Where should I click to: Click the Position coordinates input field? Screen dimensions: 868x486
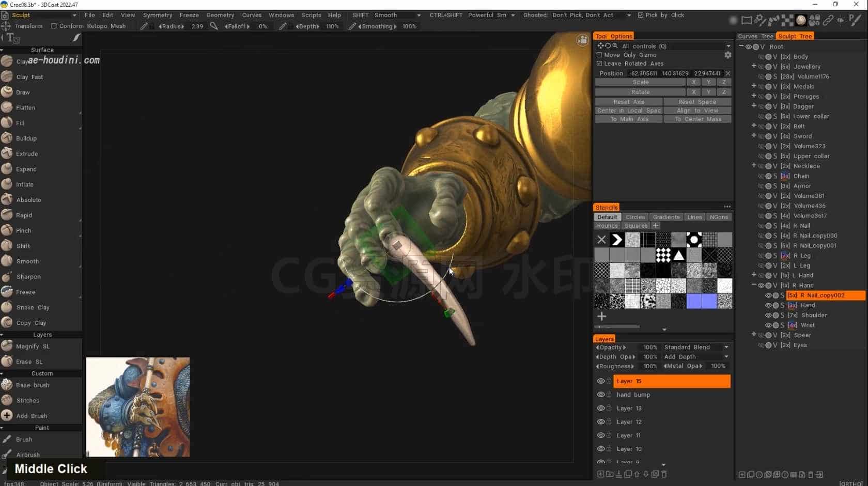click(675, 73)
